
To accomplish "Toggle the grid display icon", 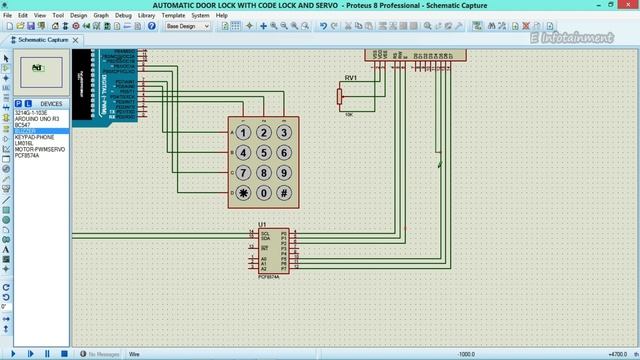I will (236, 26).
